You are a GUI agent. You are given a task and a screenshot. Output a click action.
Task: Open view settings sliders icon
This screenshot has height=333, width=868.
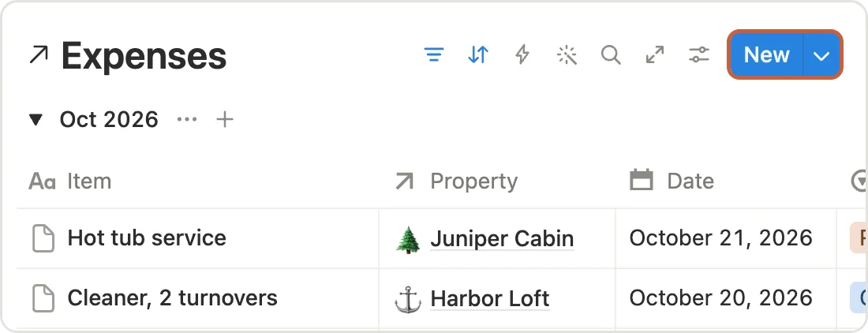pyautogui.click(x=699, y=54)
